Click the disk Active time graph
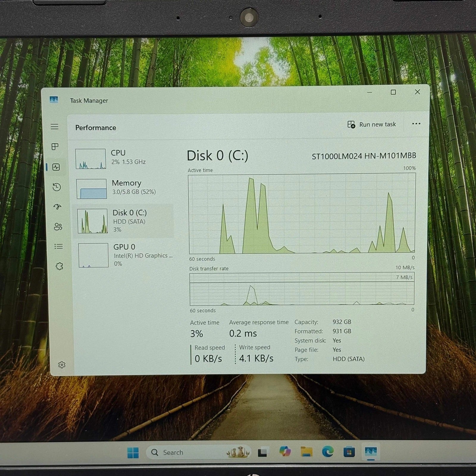 click(x=302, y=214)
